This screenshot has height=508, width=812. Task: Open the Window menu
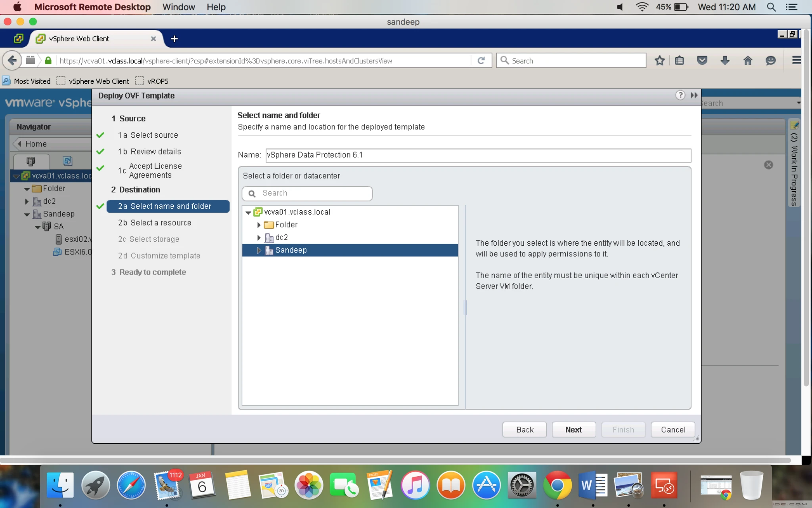click(x=178, y=7)
